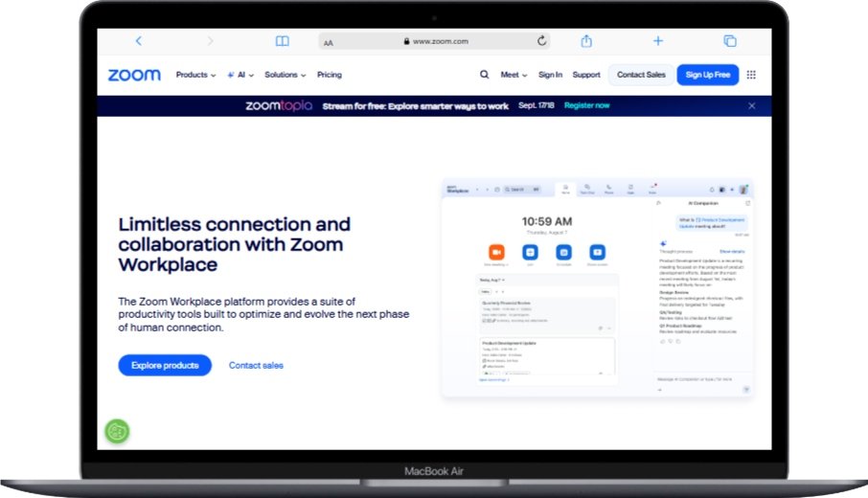Dismiss the Zoomtopia banner with X
Image resolution: width=868 pixels, height=498 pixels.
752,105
